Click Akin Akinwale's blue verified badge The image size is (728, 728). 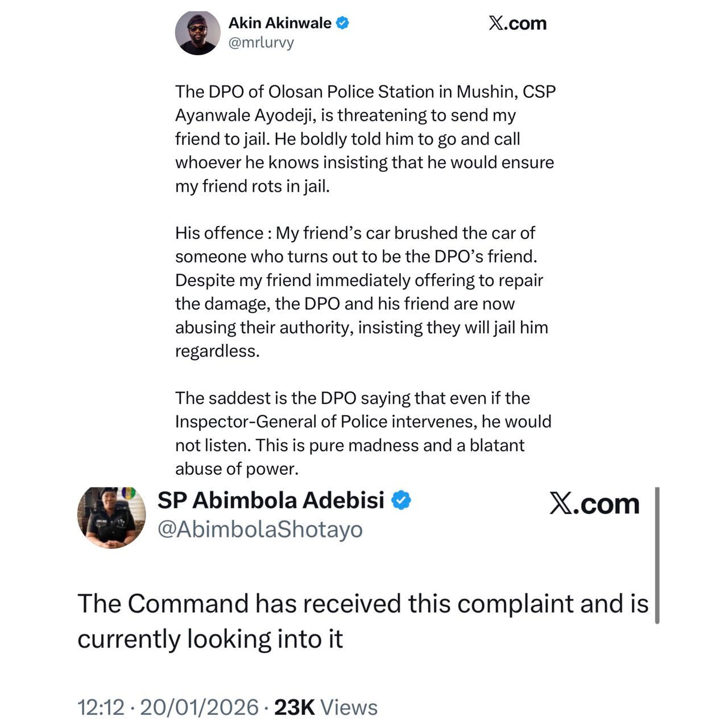point(342,23)
